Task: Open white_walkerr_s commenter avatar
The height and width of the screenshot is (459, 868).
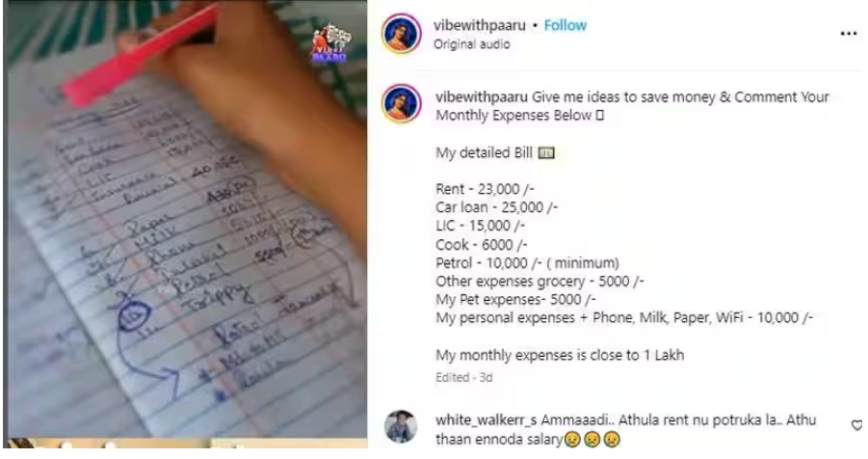Action: pos(401,427)
